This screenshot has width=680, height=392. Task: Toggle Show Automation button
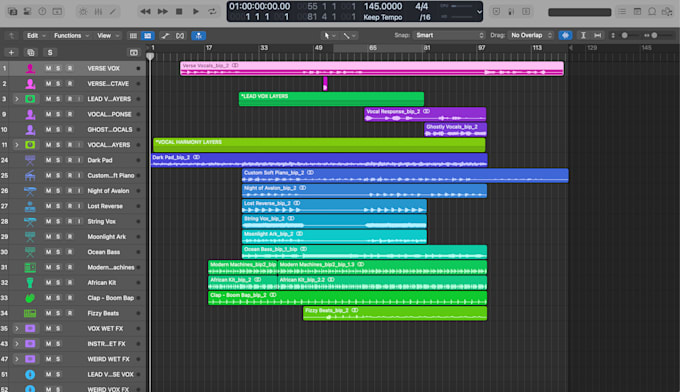click(165, 36)
